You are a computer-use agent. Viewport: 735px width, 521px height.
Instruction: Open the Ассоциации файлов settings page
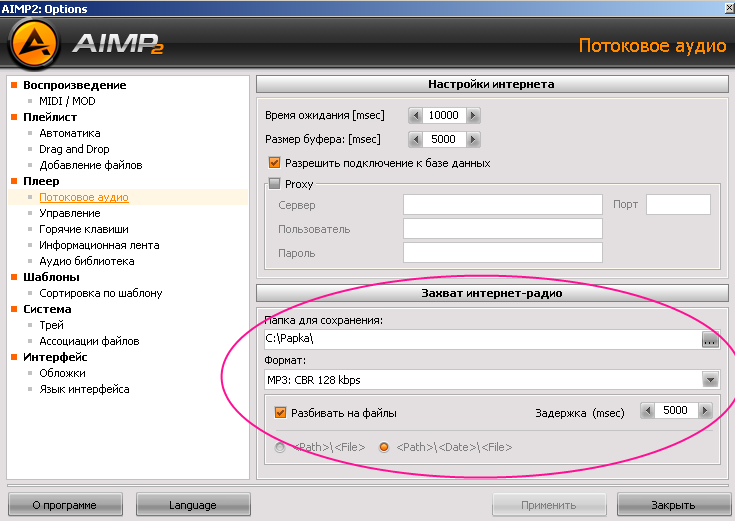pyautogui.click(x=90, y=341)
